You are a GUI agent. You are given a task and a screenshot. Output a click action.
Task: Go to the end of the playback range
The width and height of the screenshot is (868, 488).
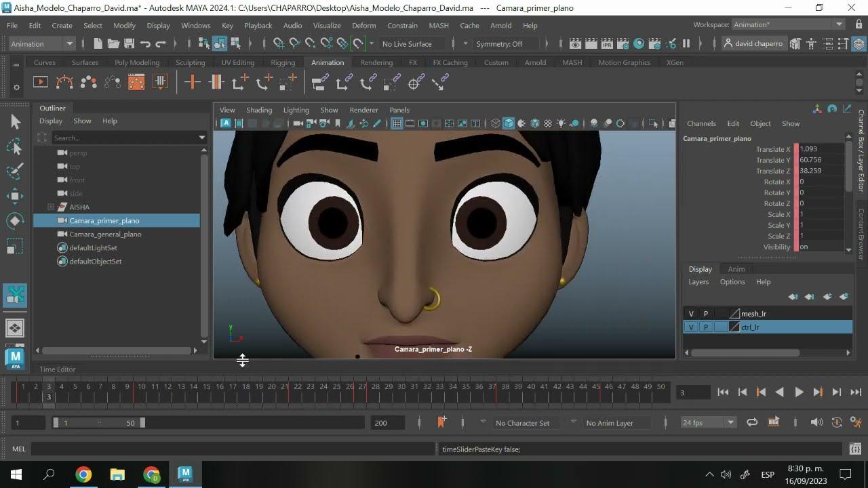click(x=856, y=392)
